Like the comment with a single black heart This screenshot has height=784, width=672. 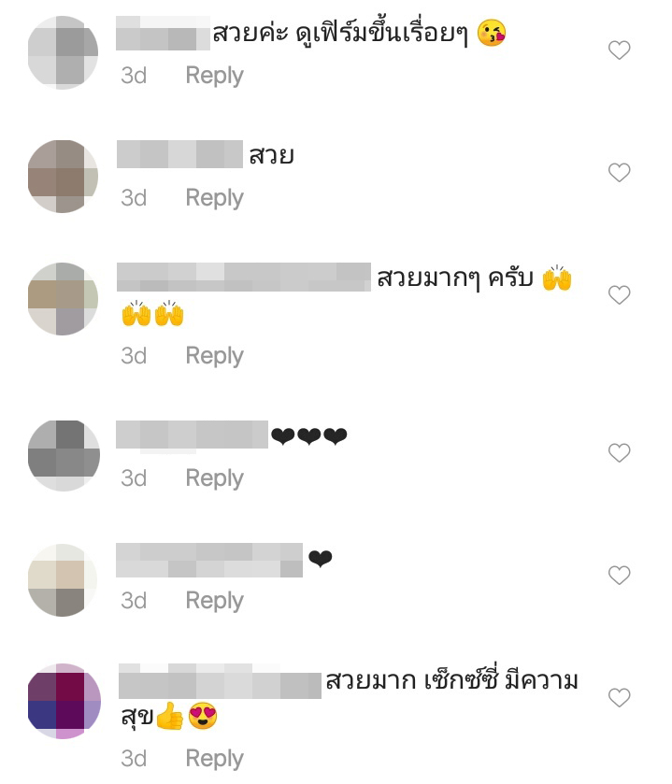pos(619,575)
